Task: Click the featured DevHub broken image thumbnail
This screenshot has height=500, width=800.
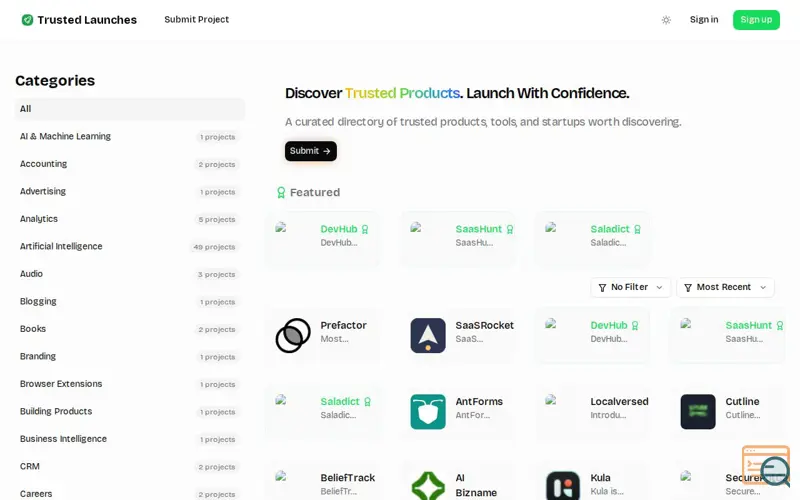Action: click(281, 228)
